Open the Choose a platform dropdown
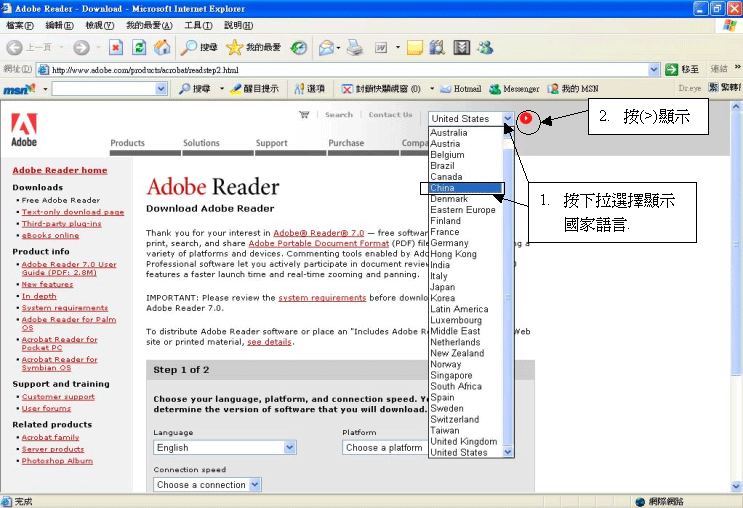This screenshot has height=508, width=743. tap(385, 447)
